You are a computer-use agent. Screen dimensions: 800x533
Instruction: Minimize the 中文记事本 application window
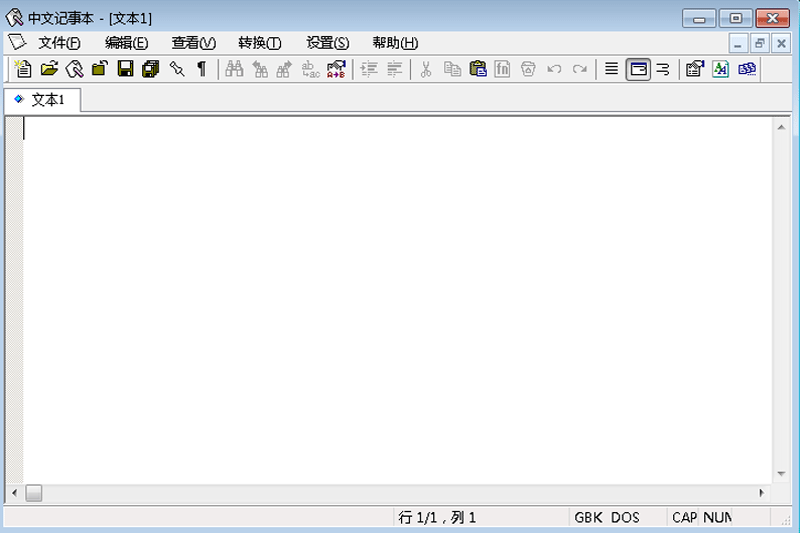(x=699, y=19)
